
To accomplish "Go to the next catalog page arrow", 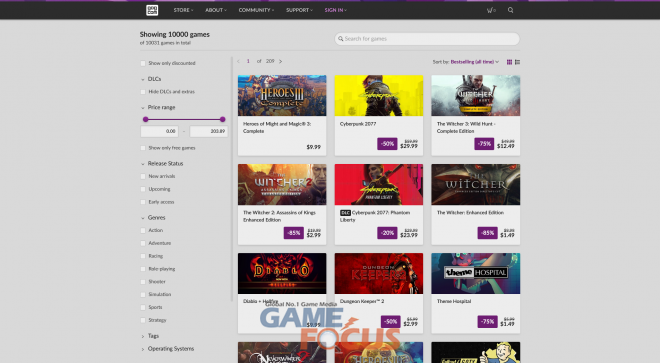I will 280,61.
